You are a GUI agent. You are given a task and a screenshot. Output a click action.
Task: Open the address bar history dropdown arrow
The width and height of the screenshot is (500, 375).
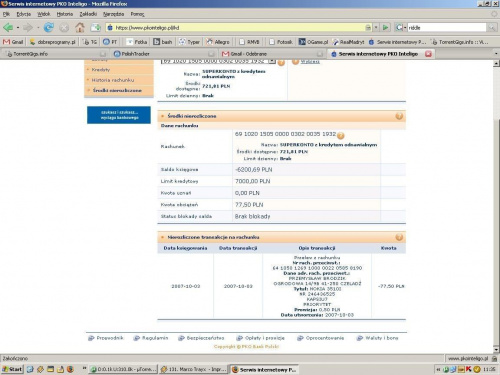[376, 27]
